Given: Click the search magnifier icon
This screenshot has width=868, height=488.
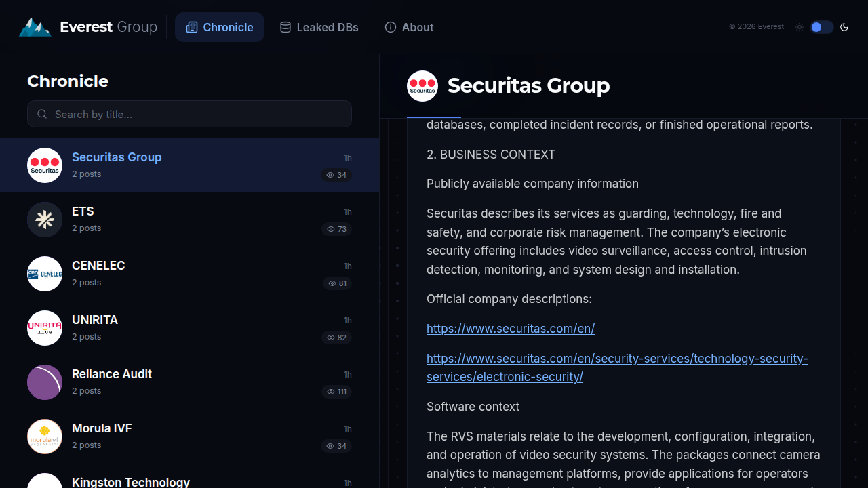Looking at the screenshot, I should pos(42,114).
